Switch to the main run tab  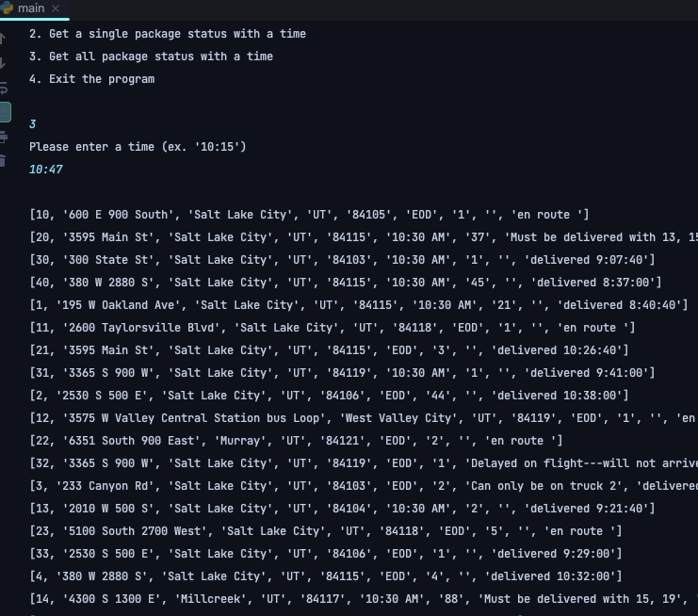tap(31, 8)
